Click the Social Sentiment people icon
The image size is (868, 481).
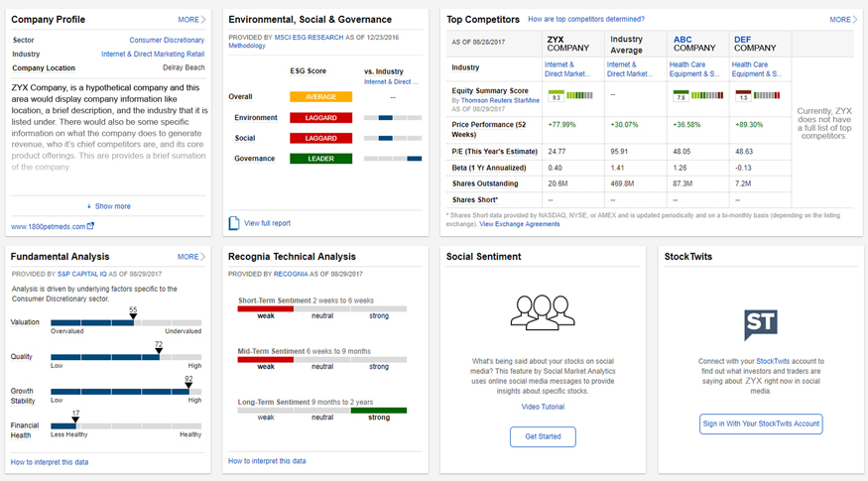[x=543, y=311]
